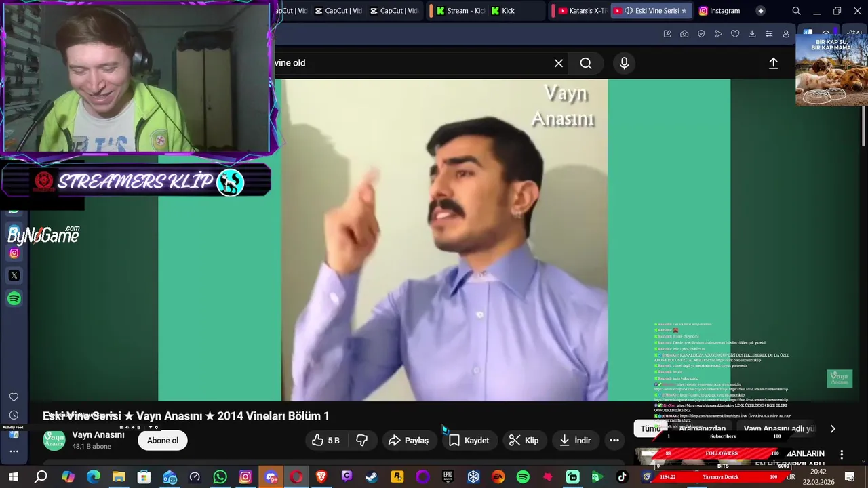The width and height of the screenshot is (868, 488).
Task: Click the upload arrow icon in YouTube header
Action: (773, 63)
